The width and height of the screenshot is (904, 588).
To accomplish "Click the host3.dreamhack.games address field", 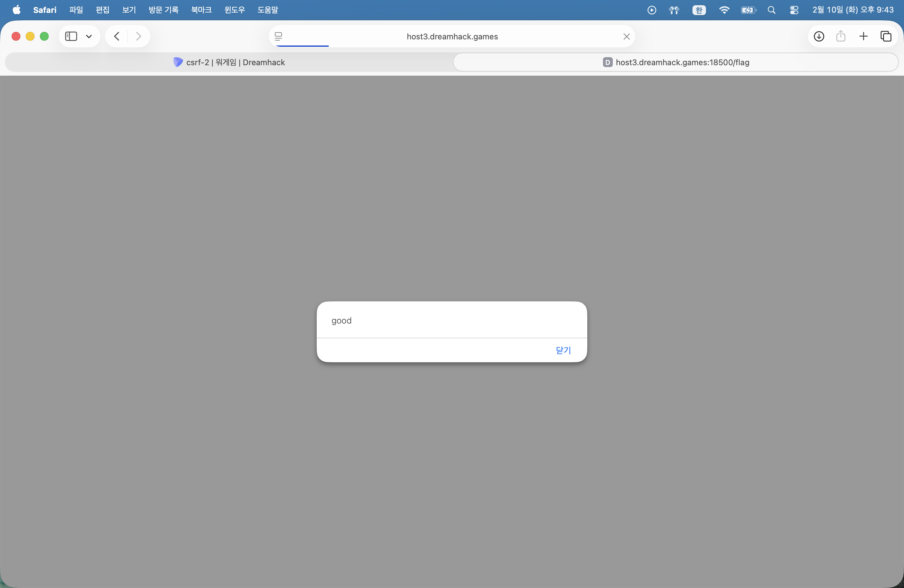I will (452, 37).
